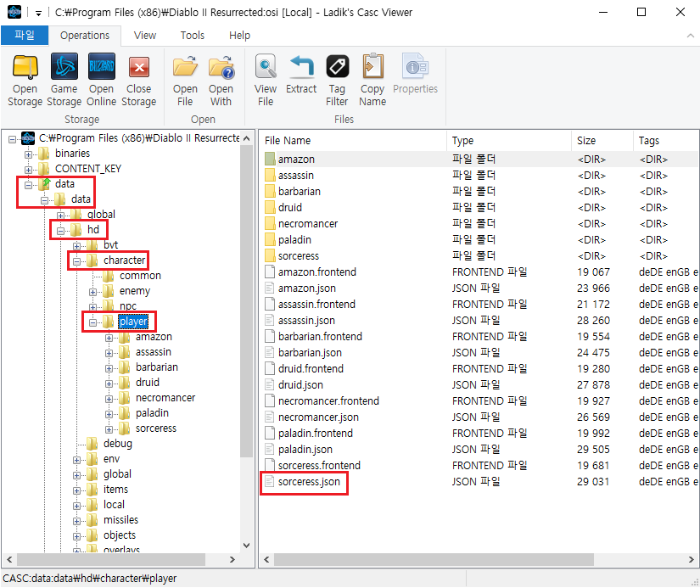
Task: Click the Close Storage icon
Action: coord(139,67)
